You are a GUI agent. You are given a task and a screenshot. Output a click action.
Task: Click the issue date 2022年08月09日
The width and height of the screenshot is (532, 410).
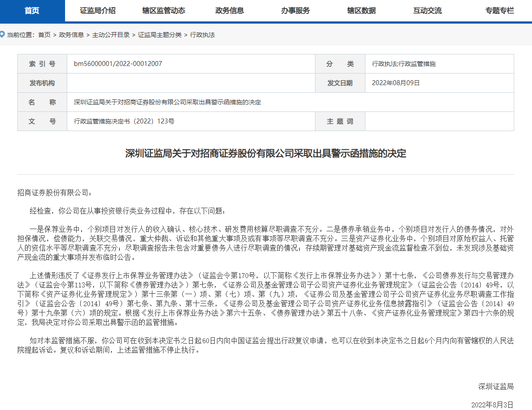tap(396, 83)
